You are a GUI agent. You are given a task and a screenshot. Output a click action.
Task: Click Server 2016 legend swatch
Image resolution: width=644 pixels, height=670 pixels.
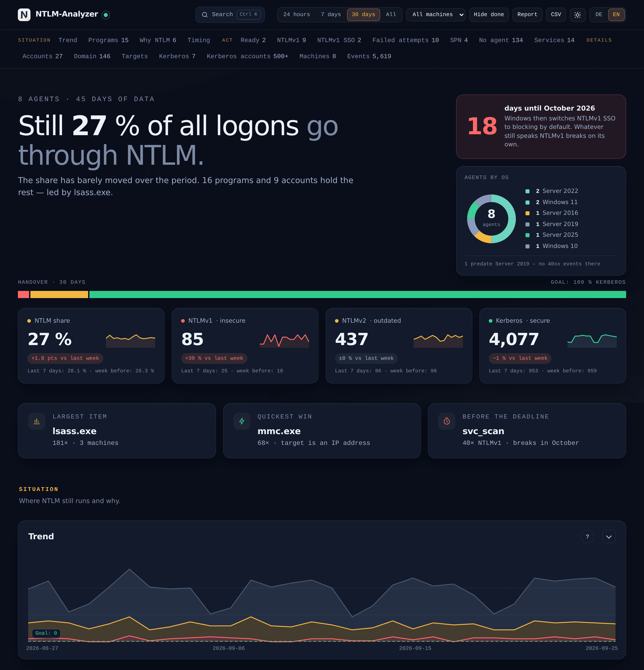527,213
